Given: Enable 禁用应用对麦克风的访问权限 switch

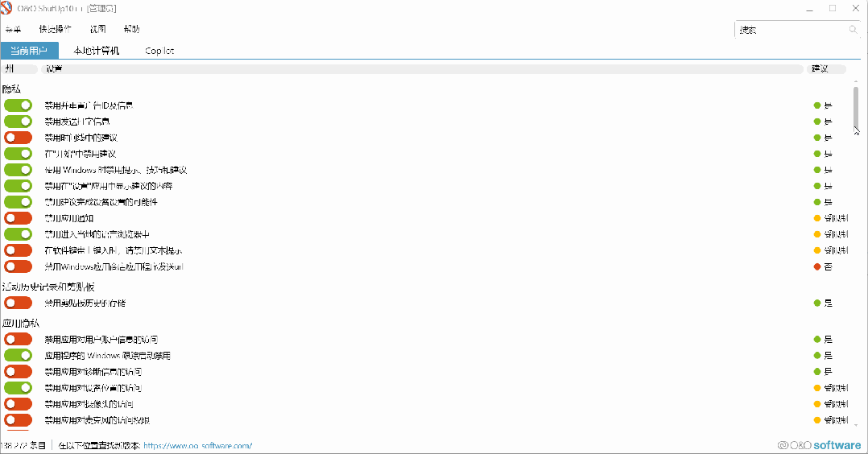Looking at the screenshot, I should 19,419.
